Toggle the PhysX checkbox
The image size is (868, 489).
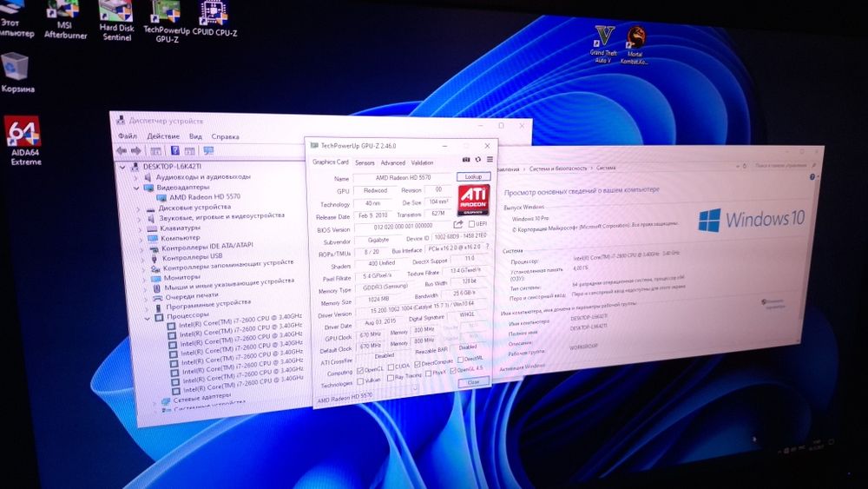click(429, 373)
